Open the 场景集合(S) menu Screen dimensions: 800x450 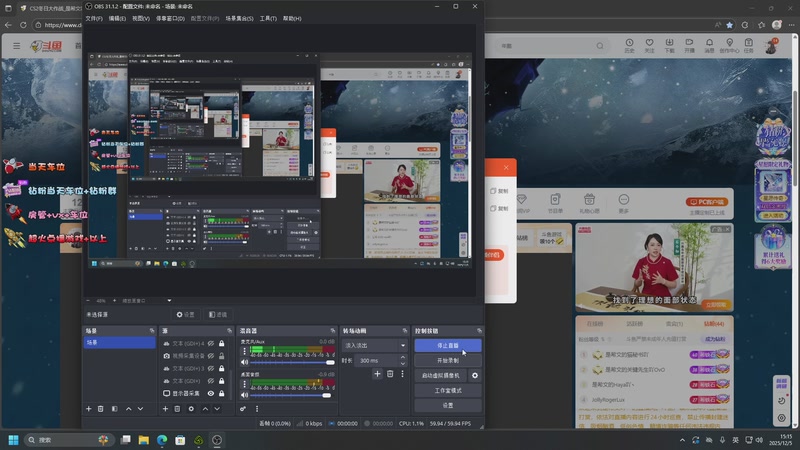[239, 18]
